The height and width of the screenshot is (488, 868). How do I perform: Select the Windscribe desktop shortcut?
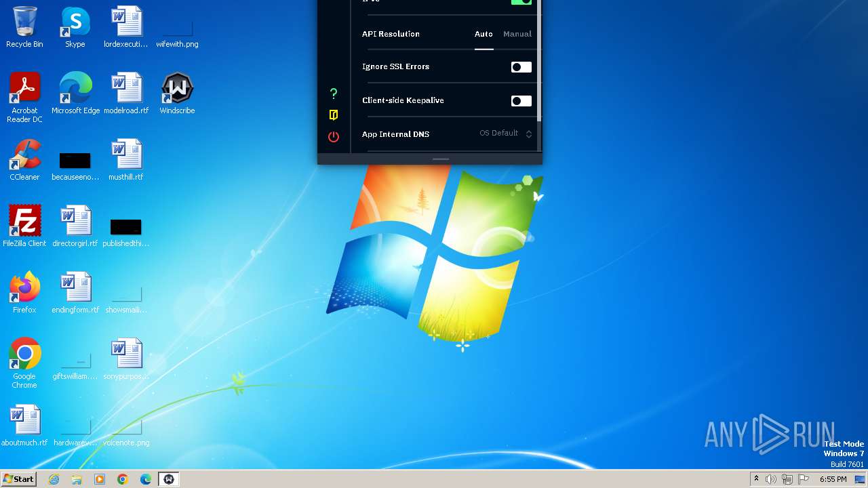[177, 94]
